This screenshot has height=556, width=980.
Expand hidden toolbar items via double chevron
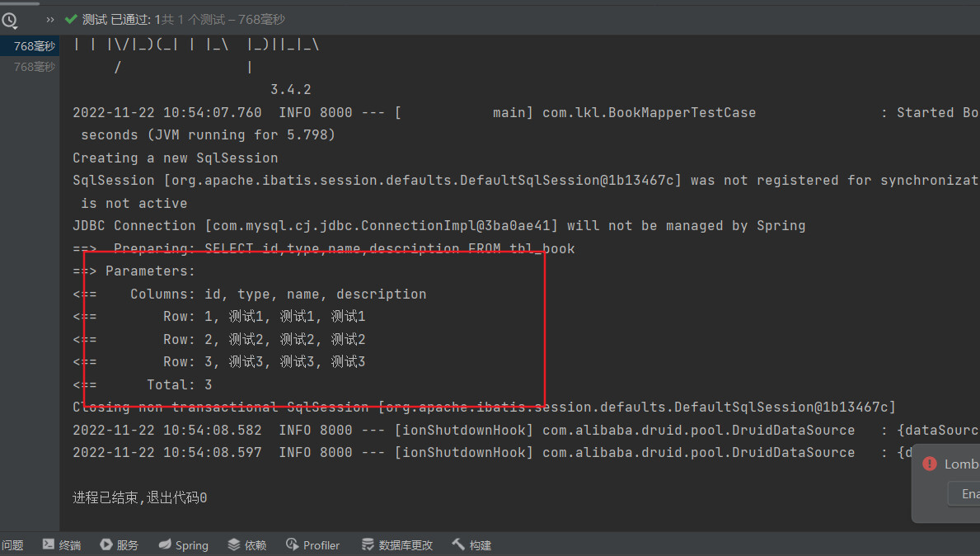[50, 20]
